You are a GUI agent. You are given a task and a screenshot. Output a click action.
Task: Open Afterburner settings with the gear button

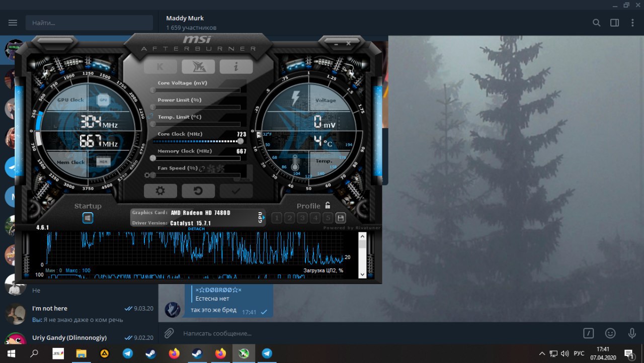coord(160,191)
